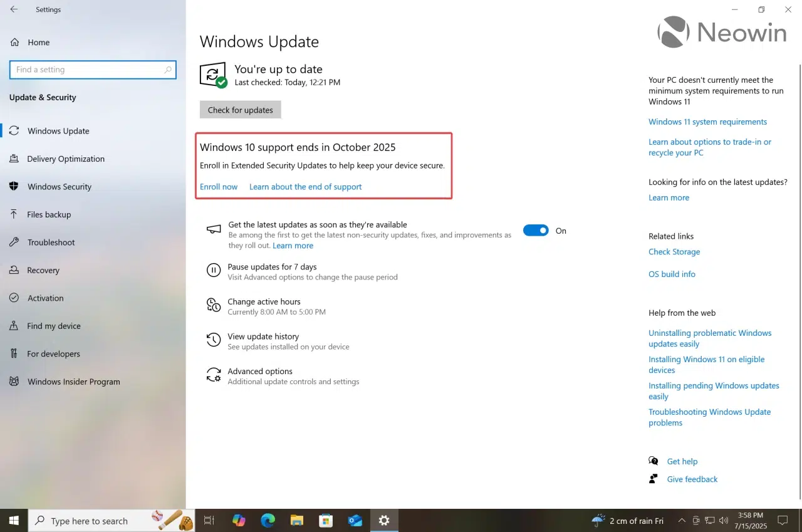
Task: Show hidden system tray icons chevron
Action: coord(682,520)
